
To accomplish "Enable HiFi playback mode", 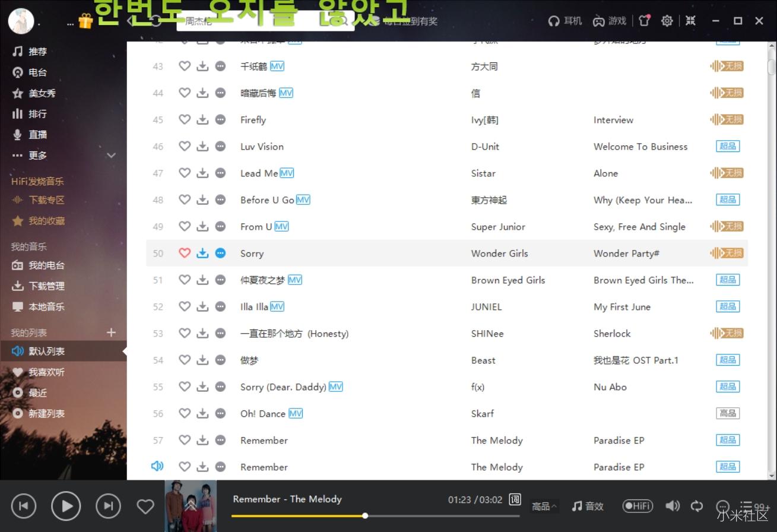I will [x=638, y=506].
